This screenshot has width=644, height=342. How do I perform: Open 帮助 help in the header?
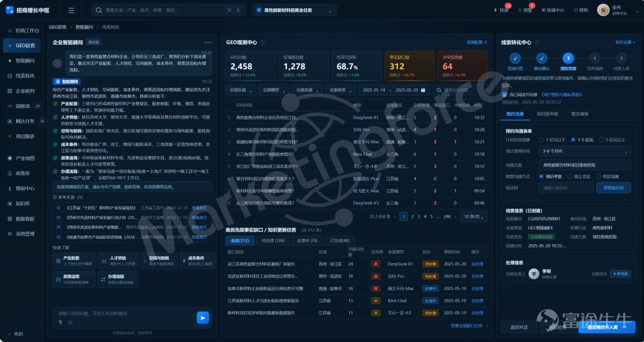(x=581, y=10)
